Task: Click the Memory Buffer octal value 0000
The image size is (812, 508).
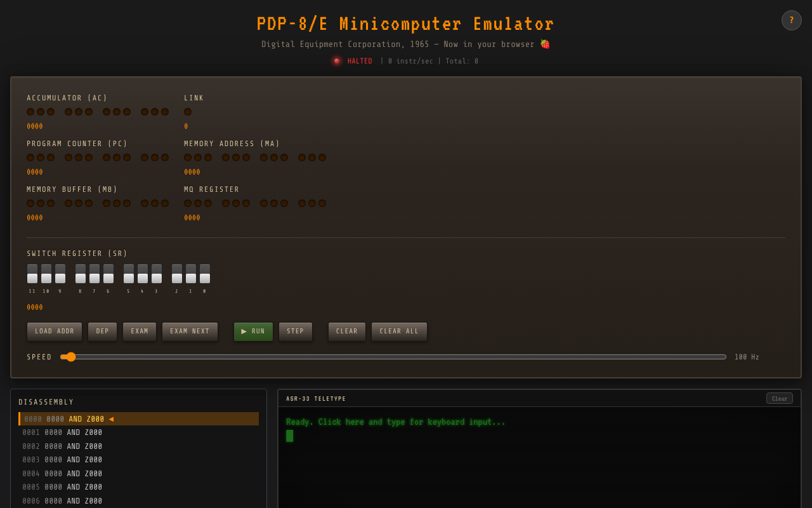Action: 35,218
